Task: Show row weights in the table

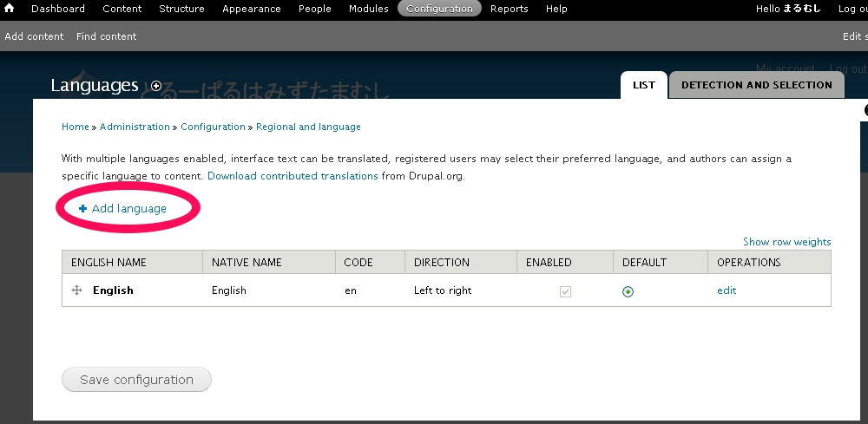Action: [786, 242]
